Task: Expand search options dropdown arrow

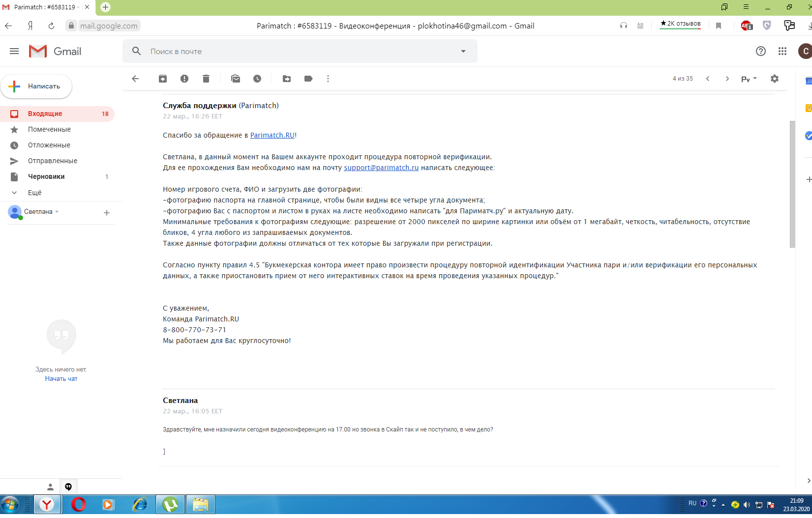Action: [x=463, y=51]
